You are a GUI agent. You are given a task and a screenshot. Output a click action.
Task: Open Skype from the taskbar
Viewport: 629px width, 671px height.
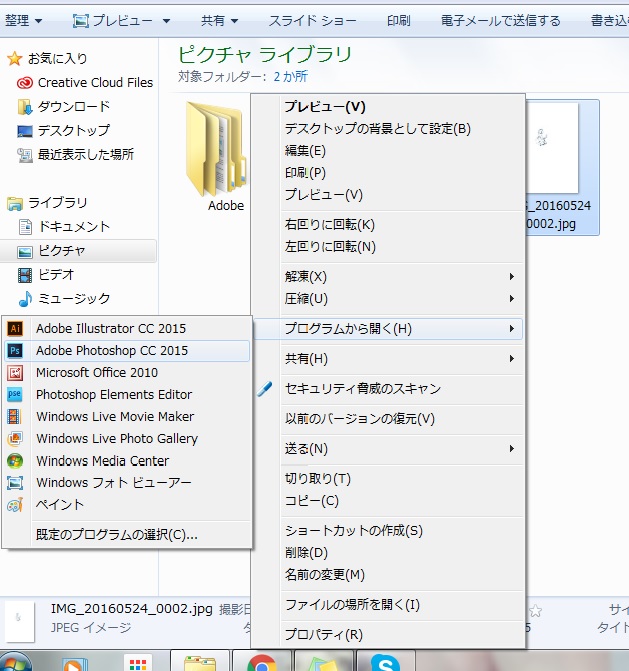pos(385,662)
